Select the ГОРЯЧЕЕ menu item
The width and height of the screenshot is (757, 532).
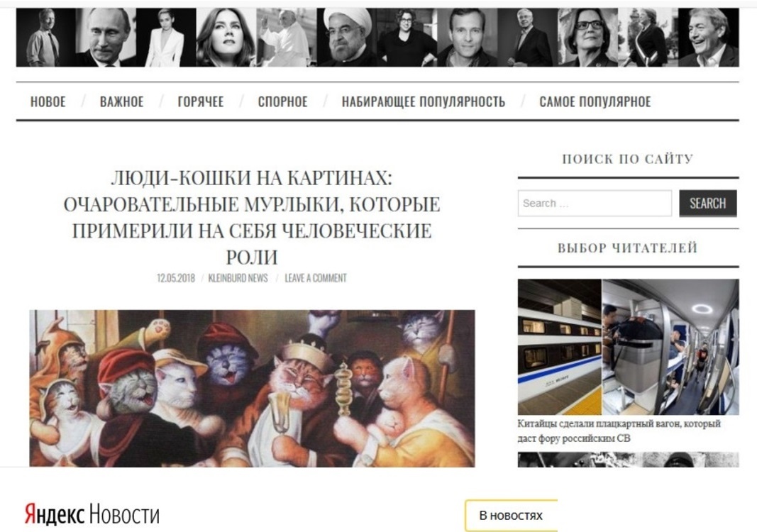coord(200,101)
